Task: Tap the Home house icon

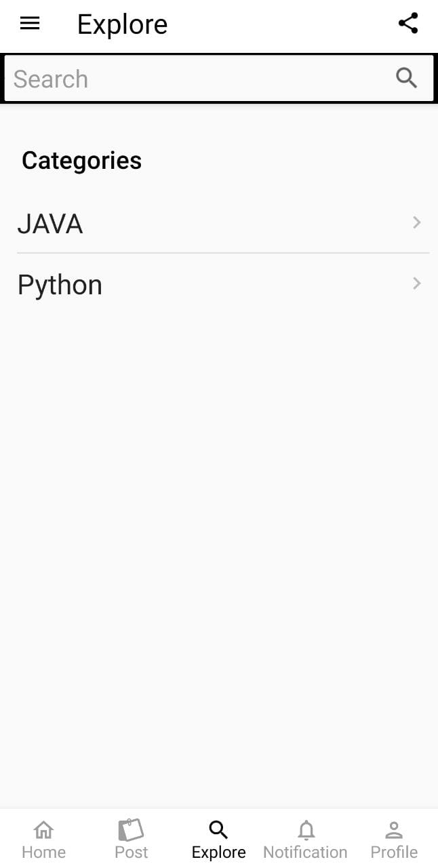Action: click(43, 829)
